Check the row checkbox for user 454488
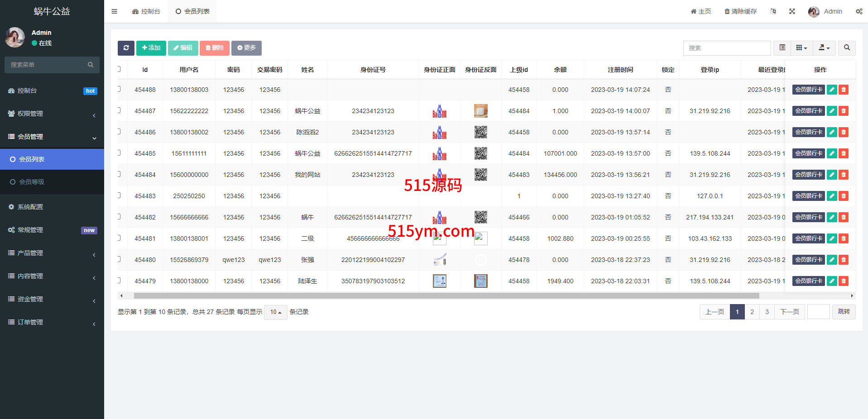This screenshot has height=419, width=868. click(119, 89)
